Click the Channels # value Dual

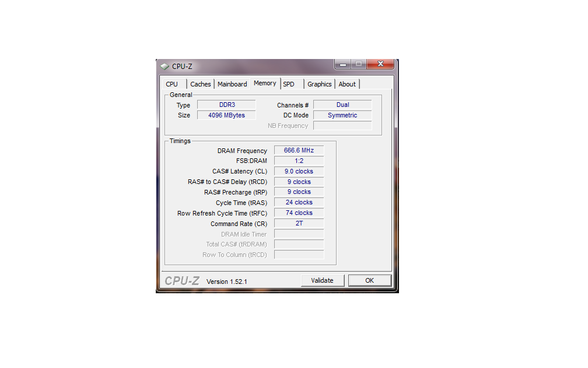pos(343,105)
